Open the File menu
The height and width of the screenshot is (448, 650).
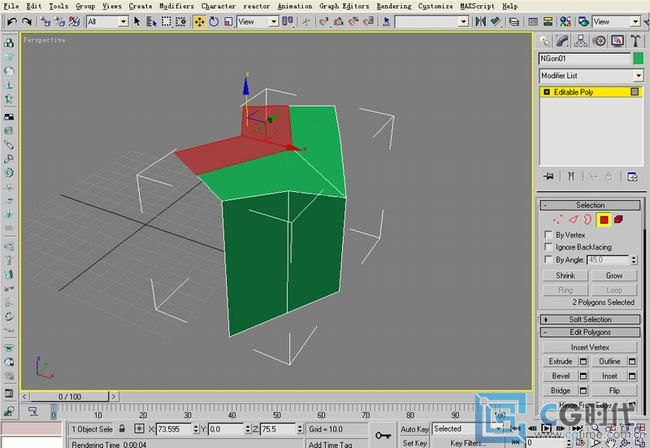[x=11, y=6]
